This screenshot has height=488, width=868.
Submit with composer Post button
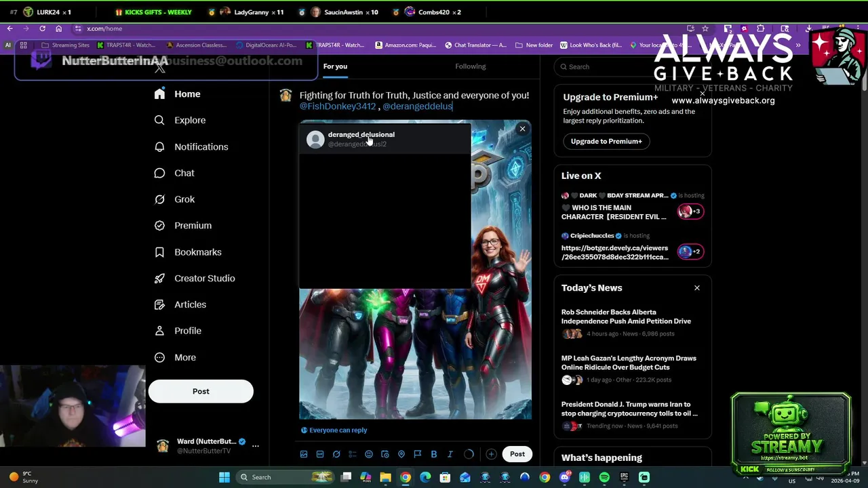click(517, 454)
